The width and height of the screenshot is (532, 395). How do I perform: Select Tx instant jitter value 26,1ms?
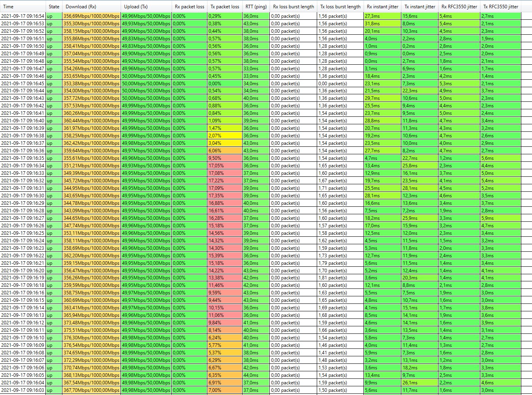coord(420,383)
